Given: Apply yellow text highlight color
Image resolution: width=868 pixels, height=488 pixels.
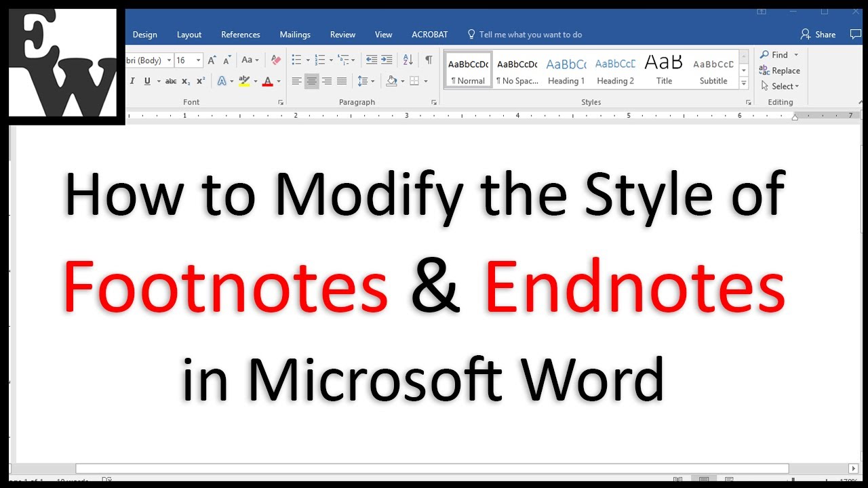Looking at the screenshot, I should 244,81.
